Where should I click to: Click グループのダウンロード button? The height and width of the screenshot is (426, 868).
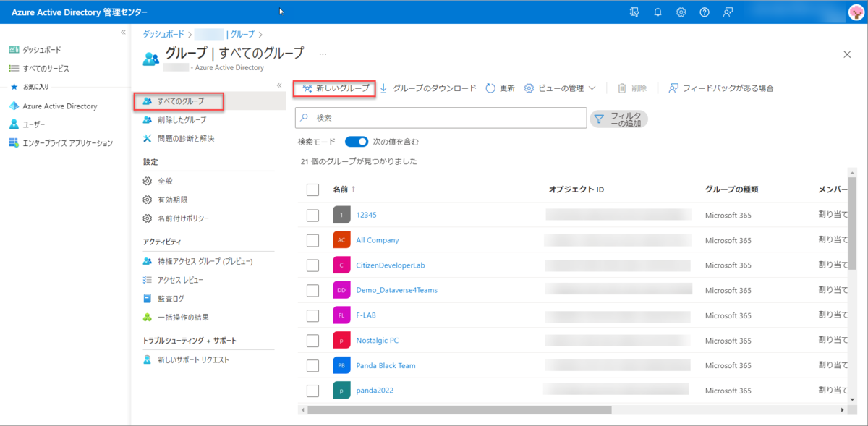(x=427, y=88)
